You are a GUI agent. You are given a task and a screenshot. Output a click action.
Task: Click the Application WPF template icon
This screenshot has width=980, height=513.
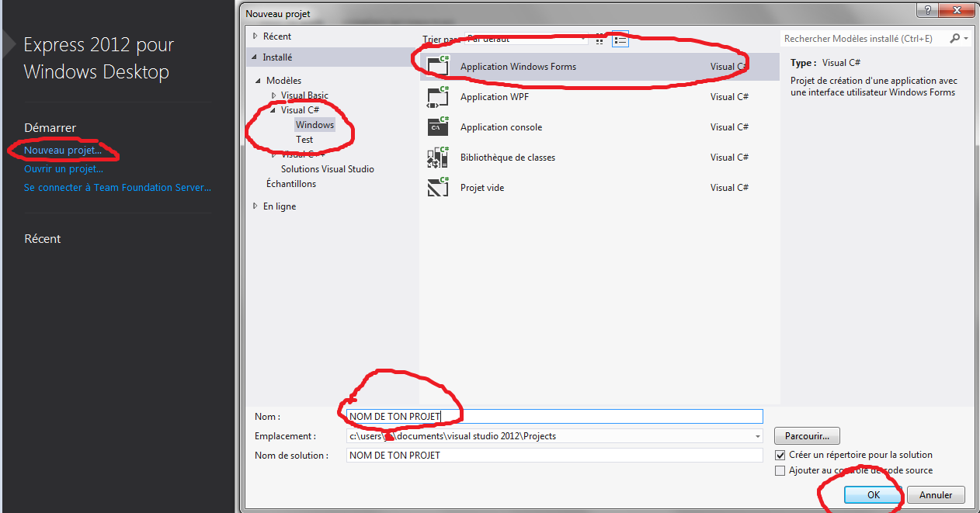coord(439,96)
